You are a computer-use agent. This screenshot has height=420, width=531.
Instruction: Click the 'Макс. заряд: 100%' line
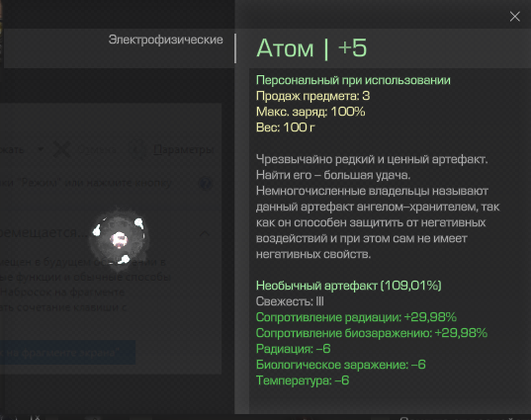tap(310, 112)
